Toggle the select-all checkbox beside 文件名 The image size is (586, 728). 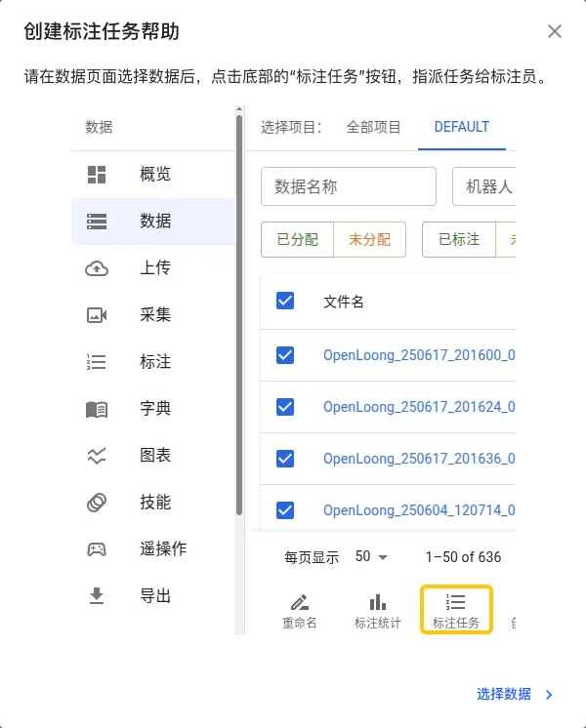point(285,301)
